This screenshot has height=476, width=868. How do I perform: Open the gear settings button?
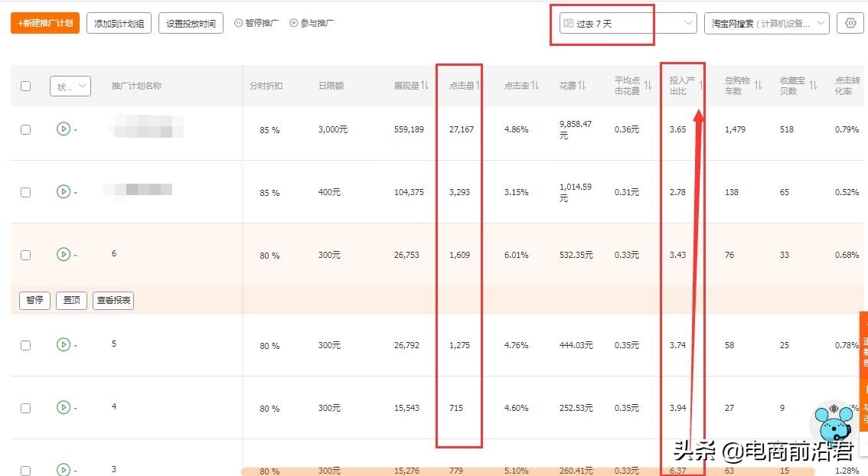[x=850, y=23]
